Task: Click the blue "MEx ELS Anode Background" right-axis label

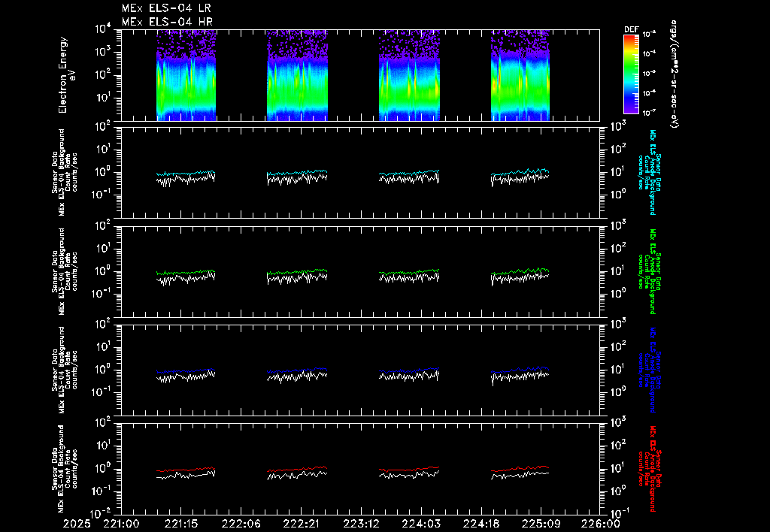Action: [653, 370]
